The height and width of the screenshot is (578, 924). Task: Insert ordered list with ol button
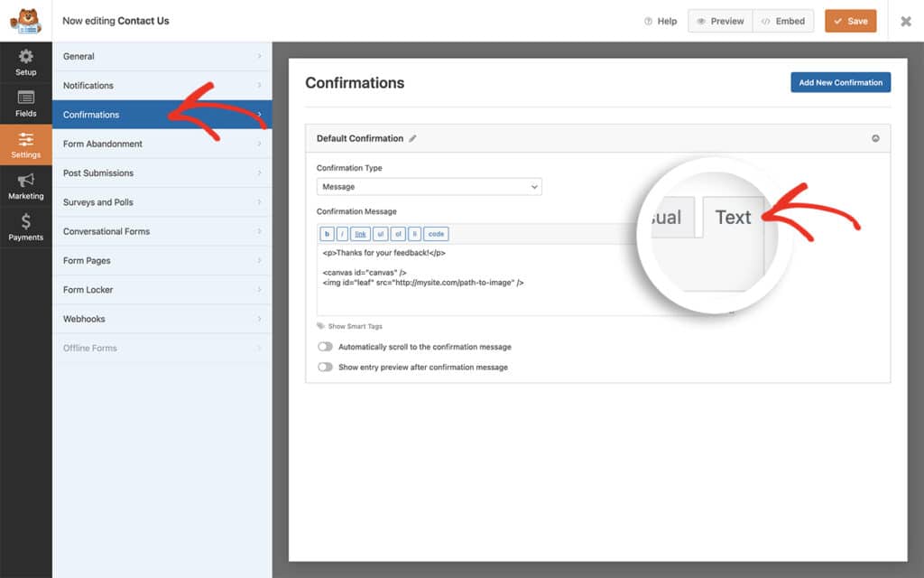click(398, 234)
